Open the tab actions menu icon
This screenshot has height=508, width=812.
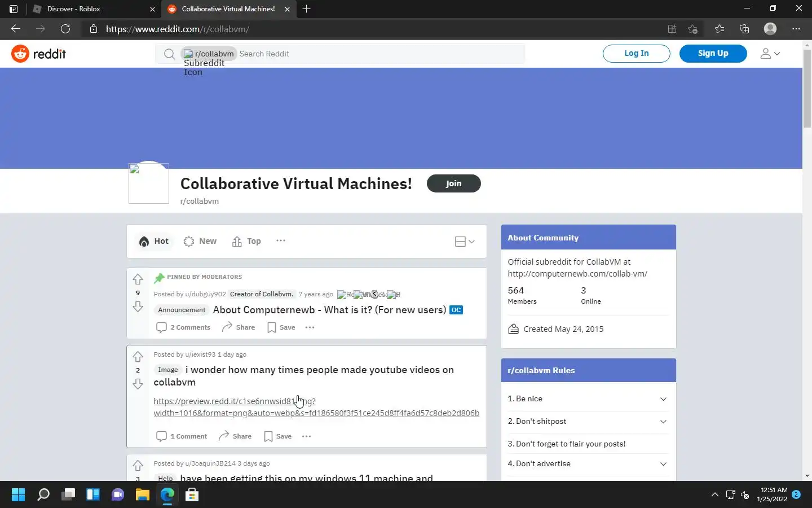[14, 9]
